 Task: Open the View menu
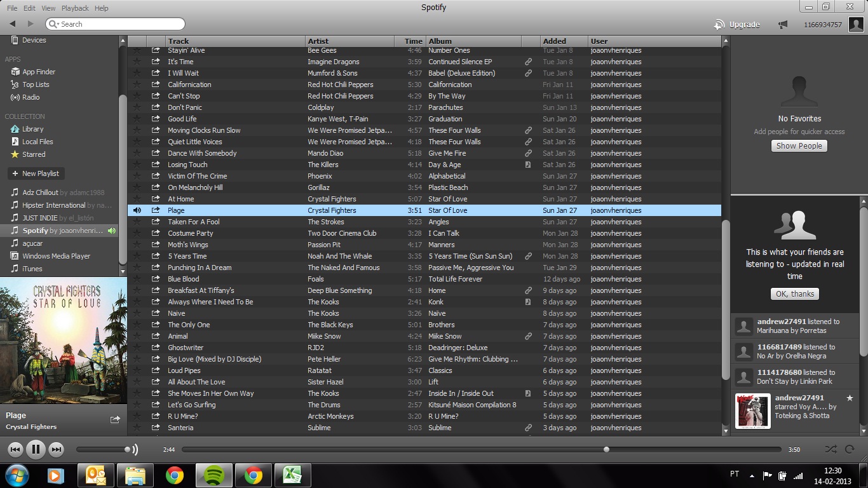[x=48, y=8]
